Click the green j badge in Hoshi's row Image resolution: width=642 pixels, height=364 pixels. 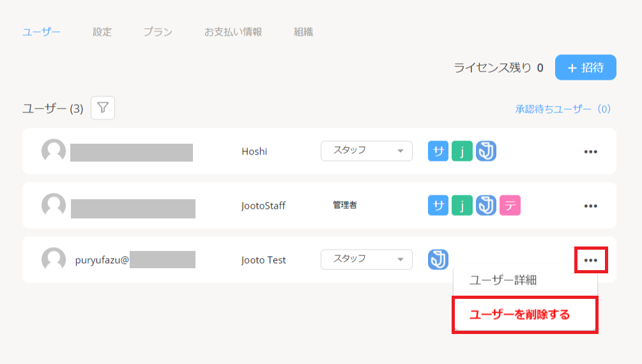pos(462,151)
